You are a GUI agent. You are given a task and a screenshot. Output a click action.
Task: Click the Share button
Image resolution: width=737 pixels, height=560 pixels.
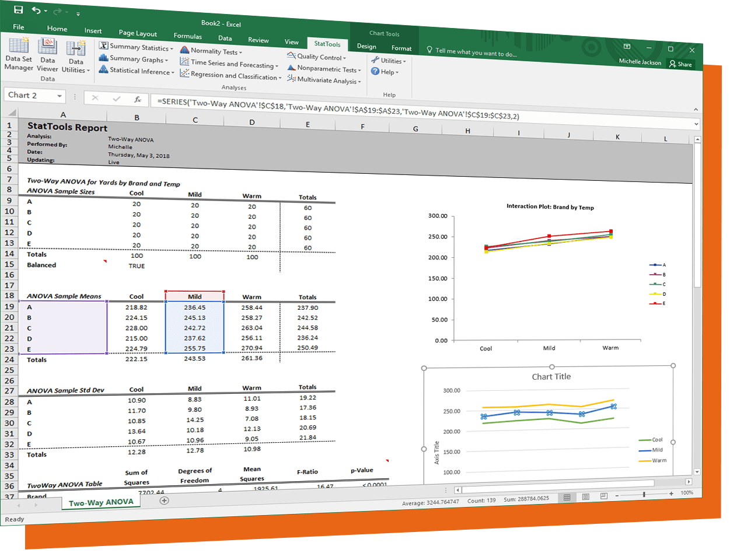[680, 64]
